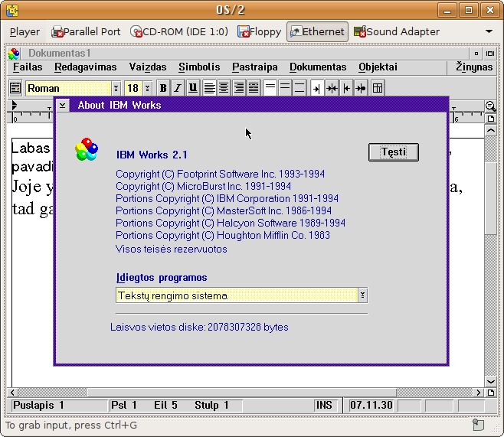504x437 pixels.
Task: Click page icon below zoom magnifier
Action: pos(490,119)
